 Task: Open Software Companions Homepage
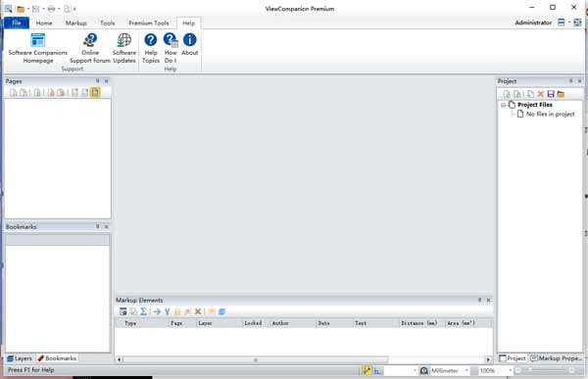click(x=38, y=48)
